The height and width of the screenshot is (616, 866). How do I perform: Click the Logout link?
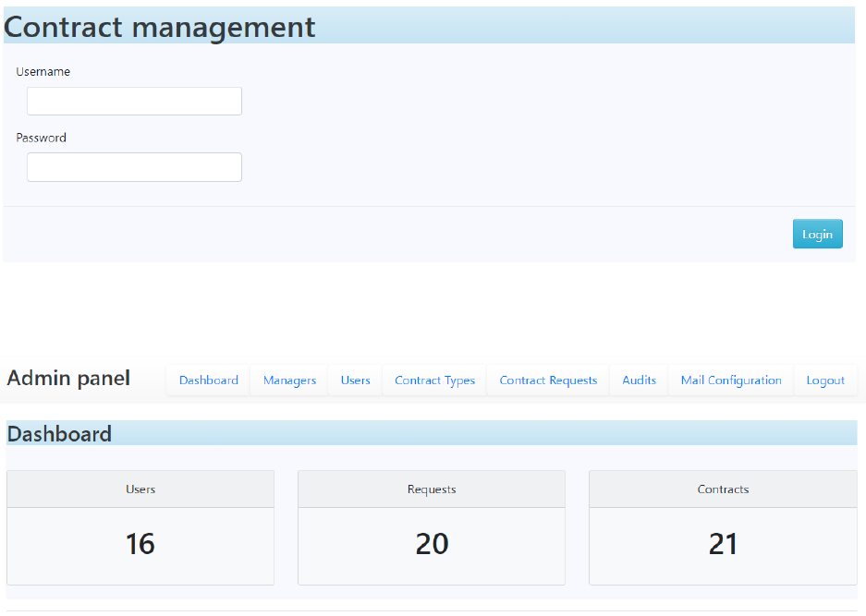(x=825, y=380)
